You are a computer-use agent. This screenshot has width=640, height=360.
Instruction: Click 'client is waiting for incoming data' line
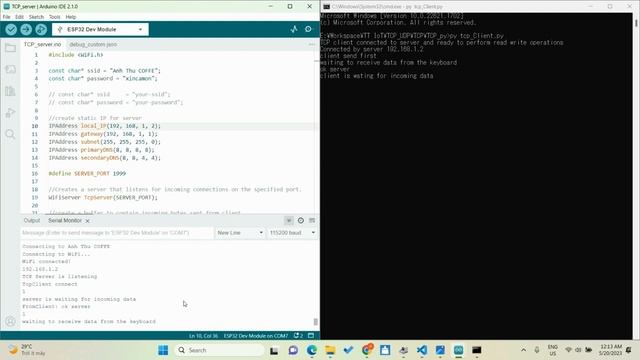click(x=377, y=76)
